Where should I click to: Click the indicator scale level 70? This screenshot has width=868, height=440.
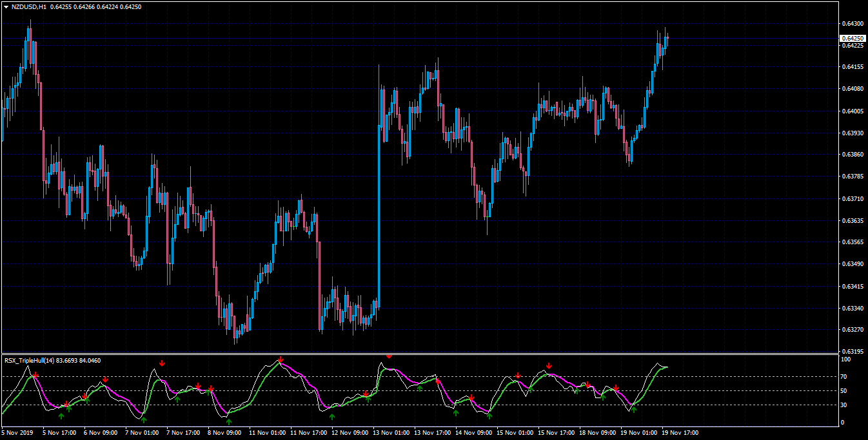[x=845, y=377]
